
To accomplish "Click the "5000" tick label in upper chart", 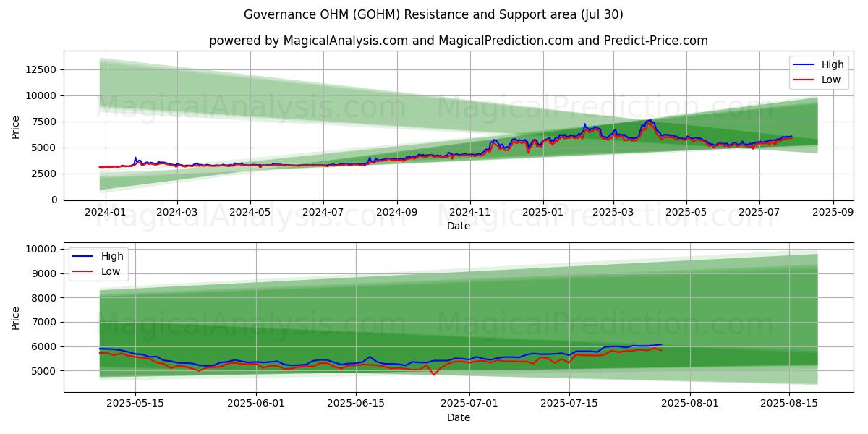I will click(43, 148).
